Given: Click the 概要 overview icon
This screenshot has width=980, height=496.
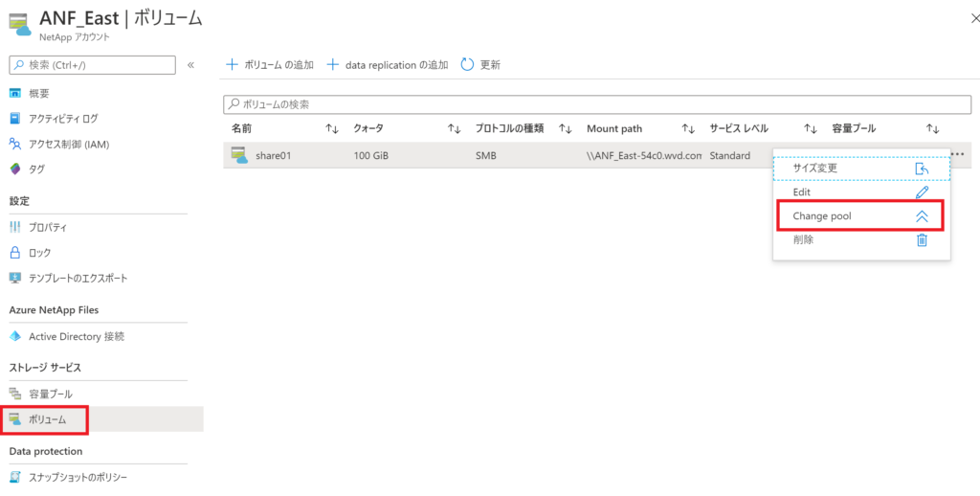Looking at the screenshot, I should (x=15, y=93).
